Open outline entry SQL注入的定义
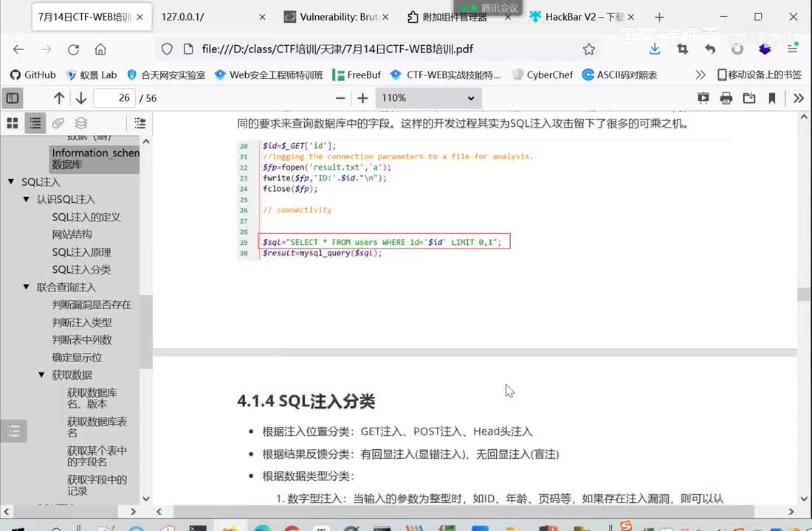812x531 pixels. pos(86,217)
